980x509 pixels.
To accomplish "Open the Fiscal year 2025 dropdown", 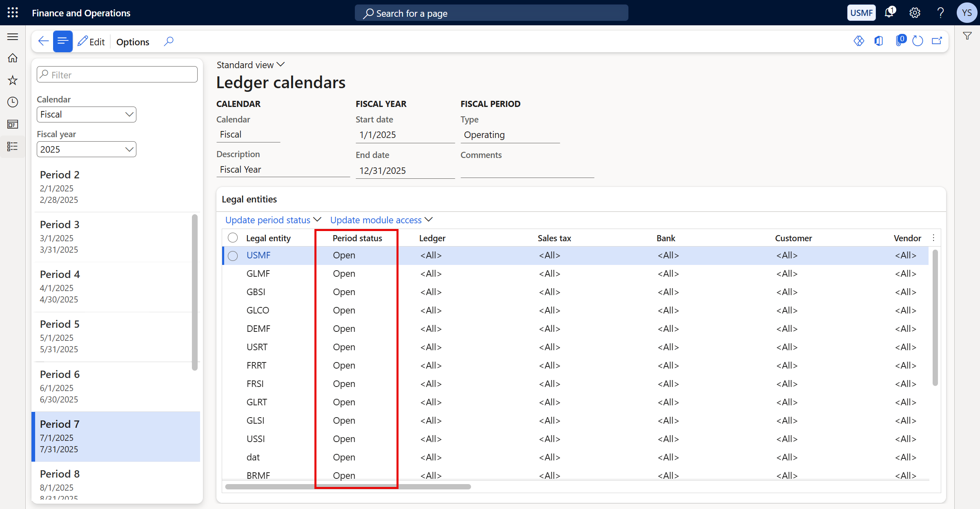I will coord(86,149).
